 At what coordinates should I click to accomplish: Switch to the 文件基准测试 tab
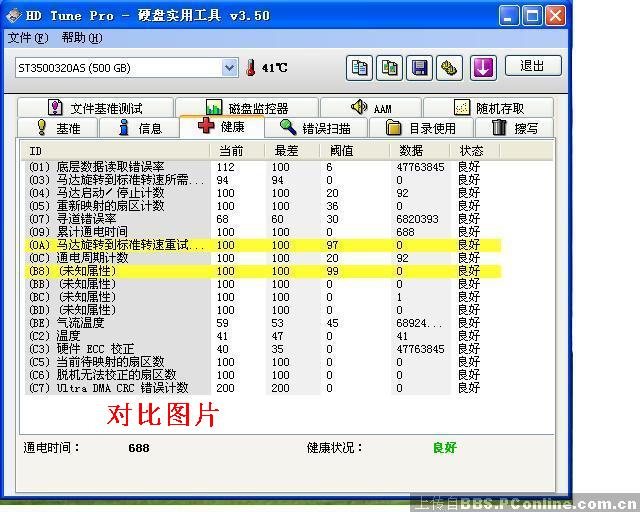pyautogui.click(x=96, y=108)
